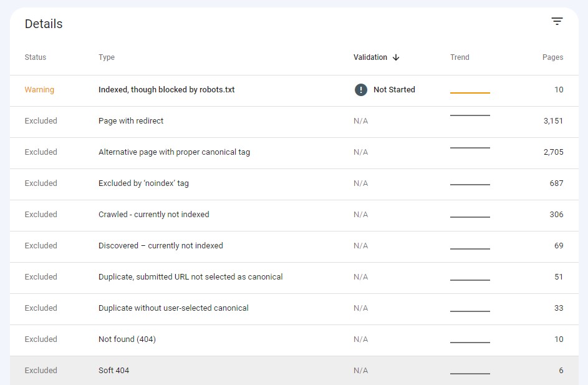Open the Not found (404) report
This screenshot has height=385, width=588.
(127, 339)
